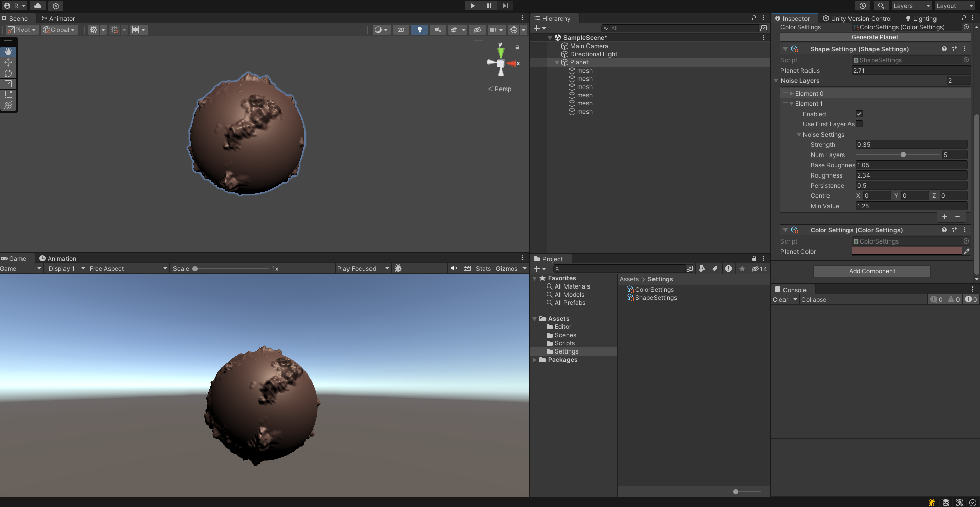This screenshot has width=980, height=507.
Task: Select the Hand view tool
Action: point(8,52)
